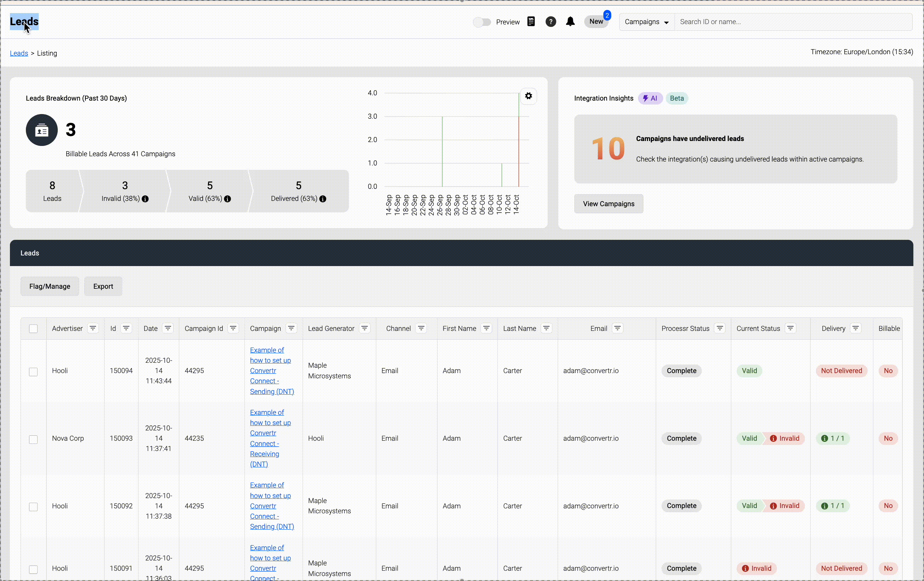Open the help question mark icon

click(x=551, y=22)
